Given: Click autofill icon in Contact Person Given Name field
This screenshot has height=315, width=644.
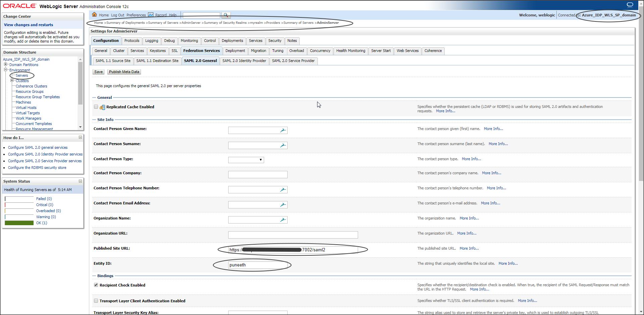Looking at the screenshot, I should pos(283,130).
